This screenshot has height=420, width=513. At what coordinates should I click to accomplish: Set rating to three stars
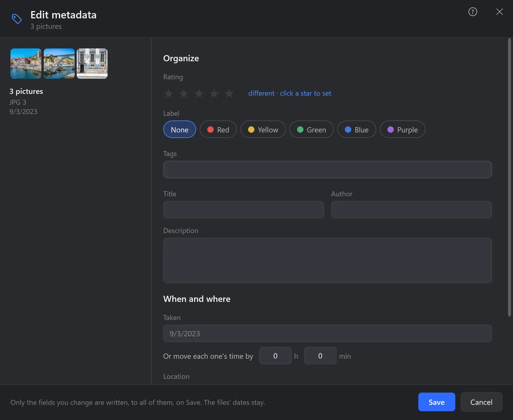click(199, 93)
